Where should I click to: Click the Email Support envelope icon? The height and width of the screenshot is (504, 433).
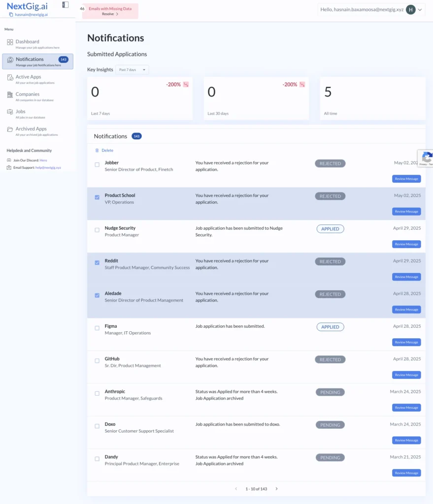[x=9, y=167]
